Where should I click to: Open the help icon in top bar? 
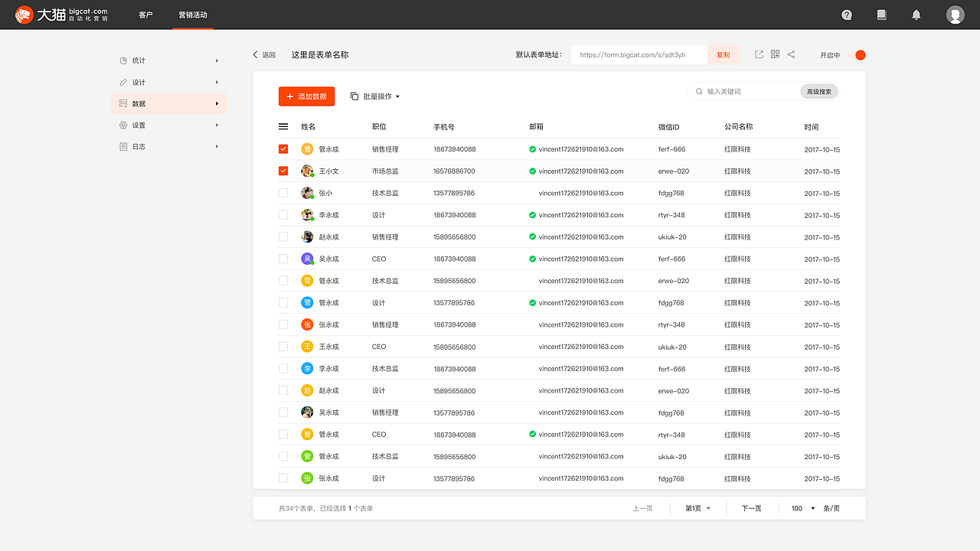[x=846, y=15]
